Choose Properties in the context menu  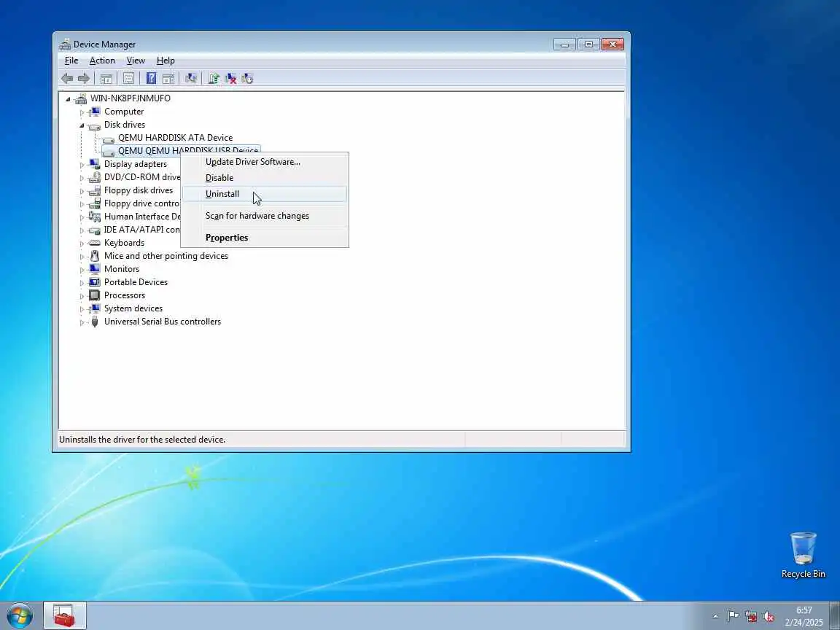(x=265, y=238)
